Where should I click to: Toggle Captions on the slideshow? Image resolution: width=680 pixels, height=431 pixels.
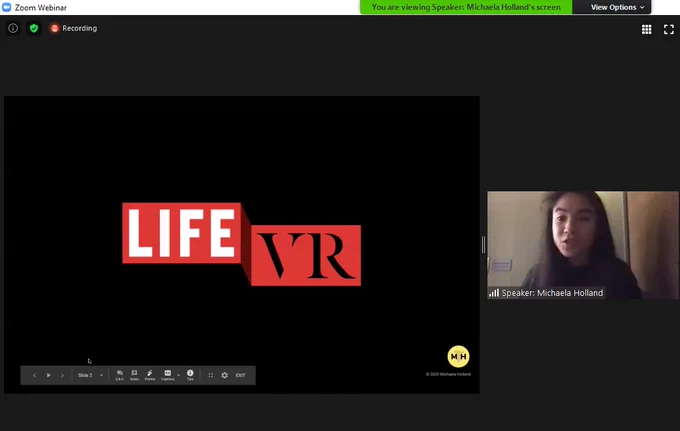[167, 375]
